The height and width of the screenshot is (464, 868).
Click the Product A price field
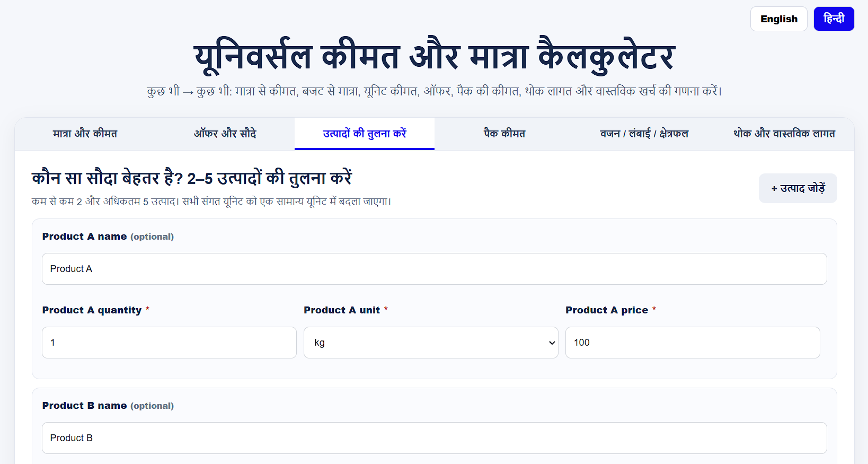(x=693, y=343)
